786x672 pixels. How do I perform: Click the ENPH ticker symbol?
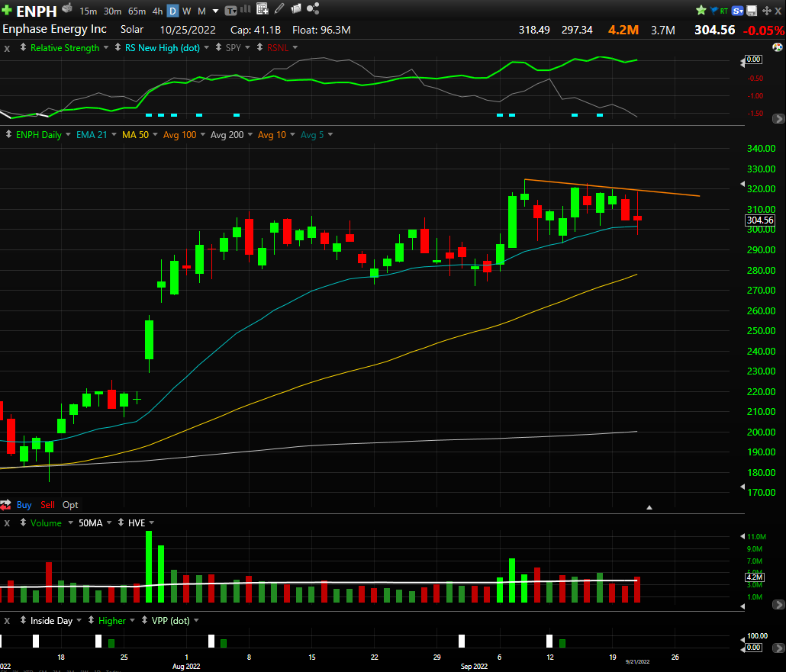(37, 11)
